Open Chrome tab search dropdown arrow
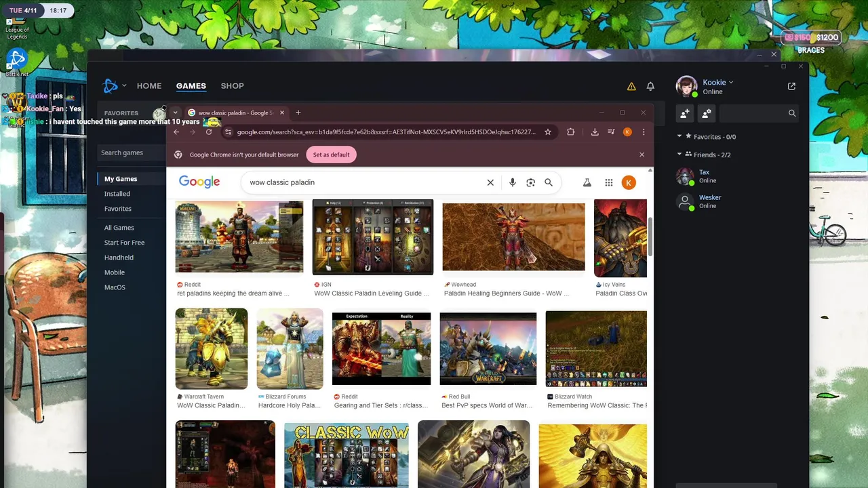The image size is (868, 488). click(x=175, y=113)
